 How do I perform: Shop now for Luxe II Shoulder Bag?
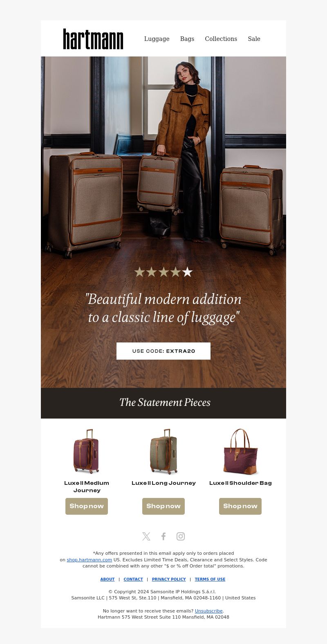pyautogui.click(x=240, y=506)
